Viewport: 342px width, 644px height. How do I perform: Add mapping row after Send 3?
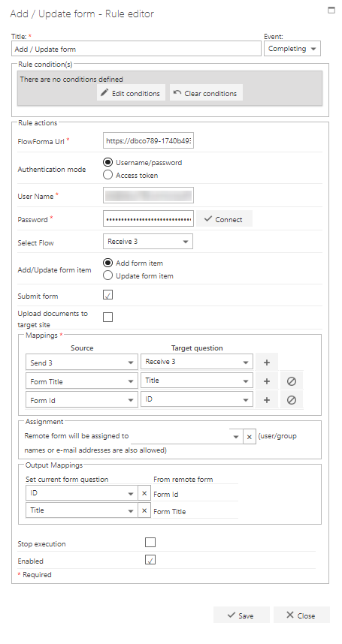tap(267, 363)
